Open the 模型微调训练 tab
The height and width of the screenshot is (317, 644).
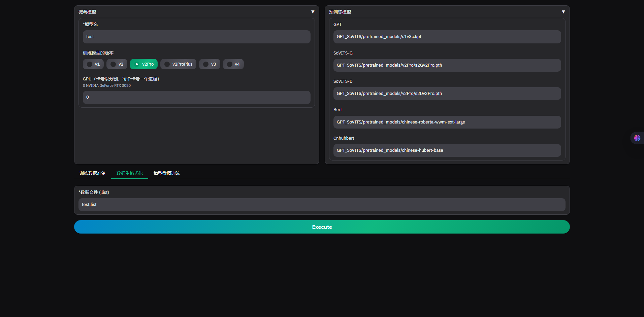click(x=167, y=173)
